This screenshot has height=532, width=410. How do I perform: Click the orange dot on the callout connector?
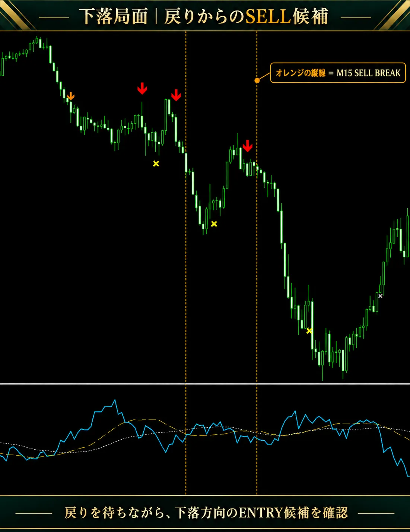point(257,80)
